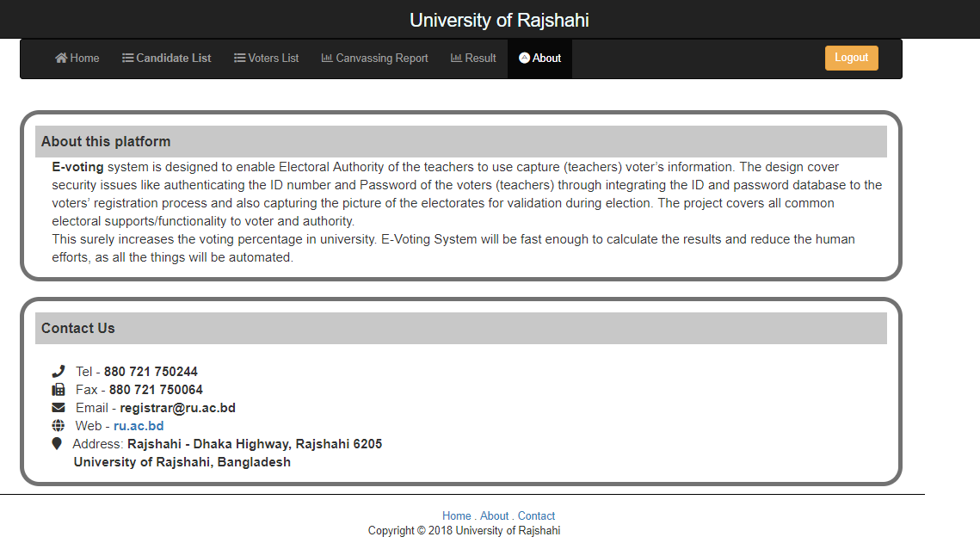980x543 pixels.
Task: Follow the footer Home link
Action: point(456,515)
